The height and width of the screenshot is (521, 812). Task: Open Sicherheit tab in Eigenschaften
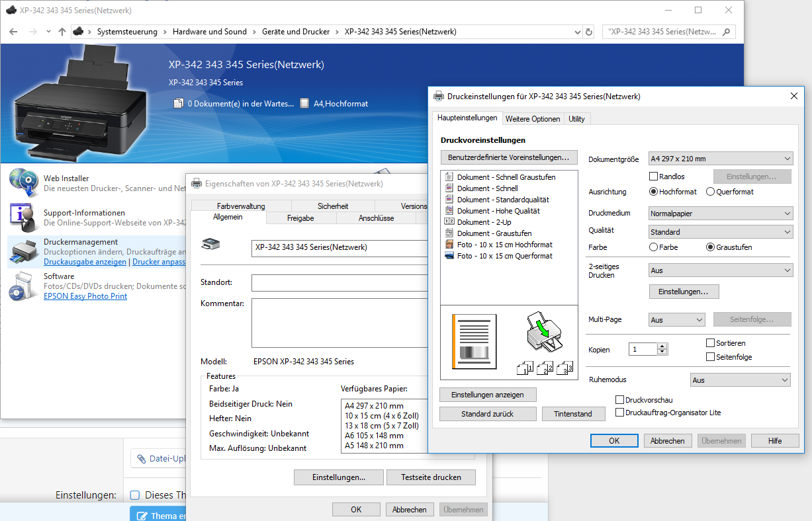(333, 206)
